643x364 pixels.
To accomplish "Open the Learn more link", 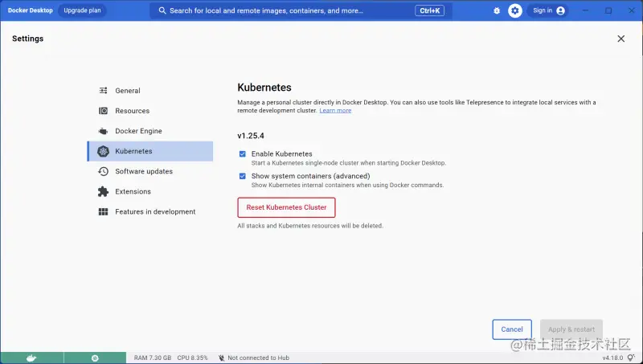I will point(335,111).
